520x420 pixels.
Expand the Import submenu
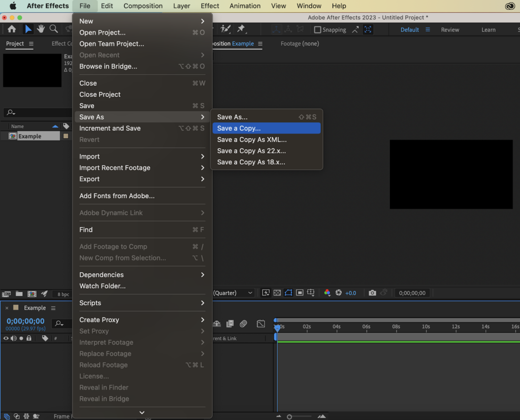click(142, 156)
